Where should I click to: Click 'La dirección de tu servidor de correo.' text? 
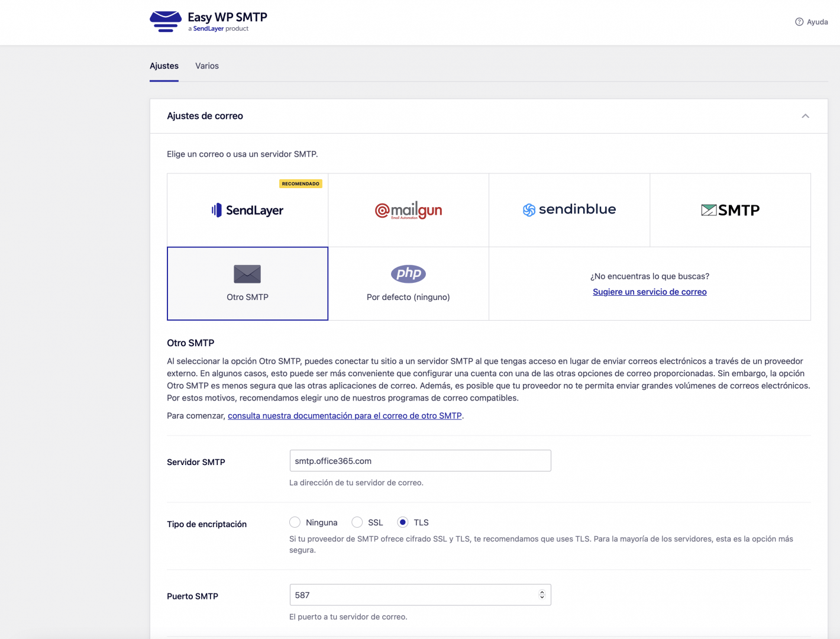click(356, 483)
